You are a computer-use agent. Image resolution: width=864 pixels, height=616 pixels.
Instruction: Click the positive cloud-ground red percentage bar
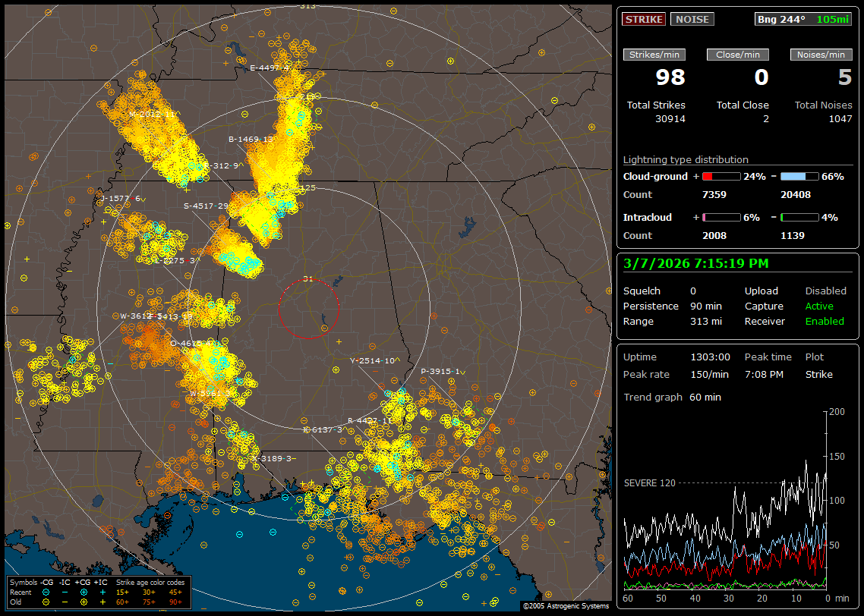(x=721, y=176)
